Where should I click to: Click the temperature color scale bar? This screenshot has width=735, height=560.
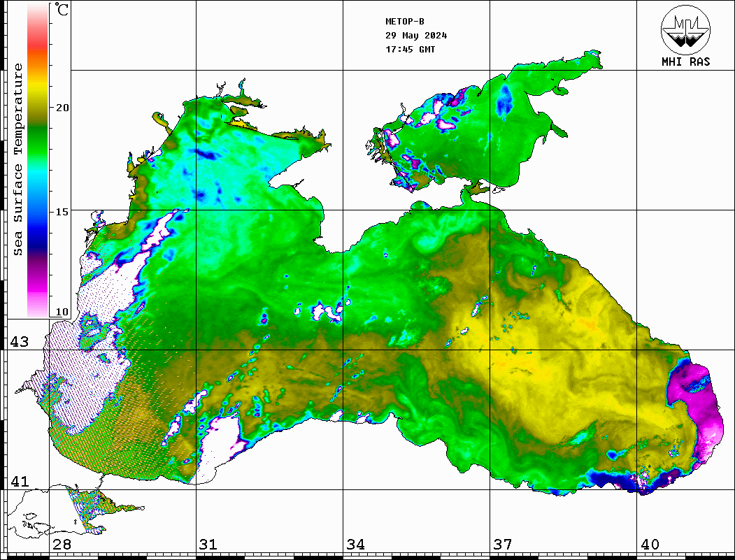coord(38,161)
